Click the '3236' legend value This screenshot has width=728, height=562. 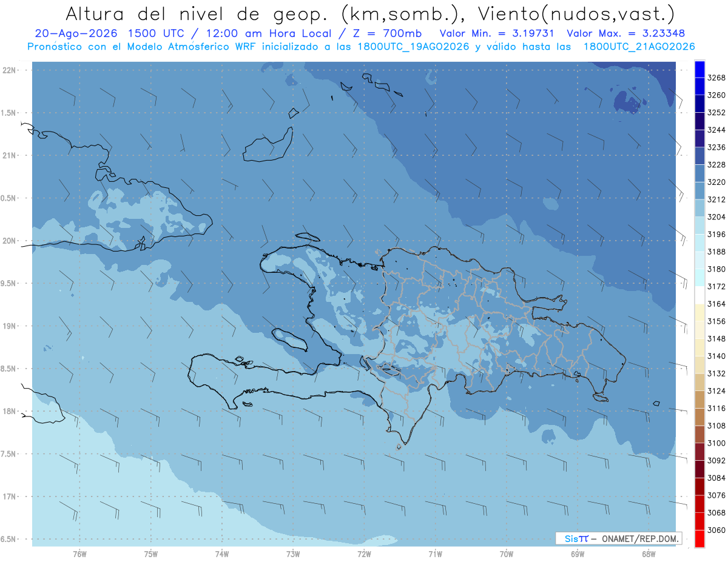click(716, 147)
